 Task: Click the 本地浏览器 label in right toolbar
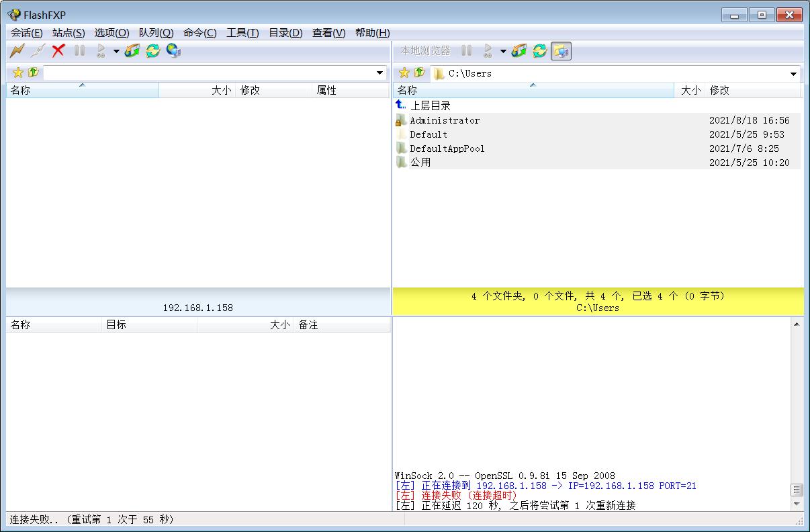point(426,50)
